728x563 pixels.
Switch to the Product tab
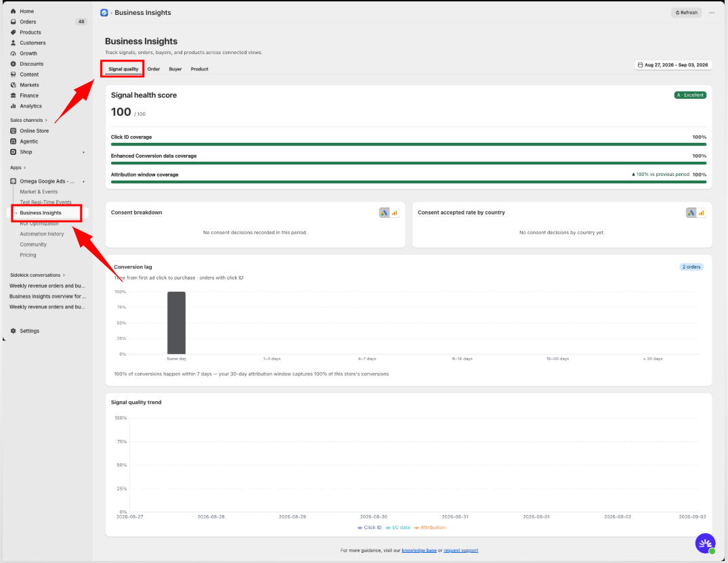(x=199, y=69)
